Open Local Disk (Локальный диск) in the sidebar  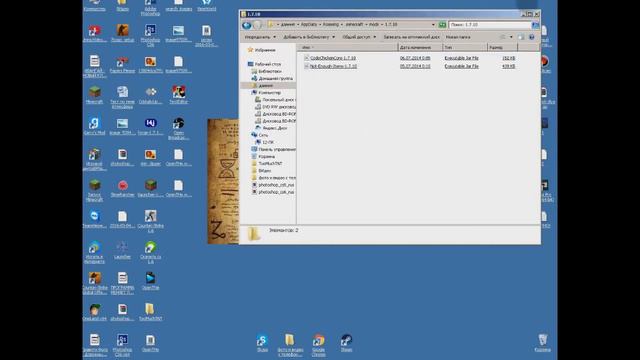pos(276,100)
